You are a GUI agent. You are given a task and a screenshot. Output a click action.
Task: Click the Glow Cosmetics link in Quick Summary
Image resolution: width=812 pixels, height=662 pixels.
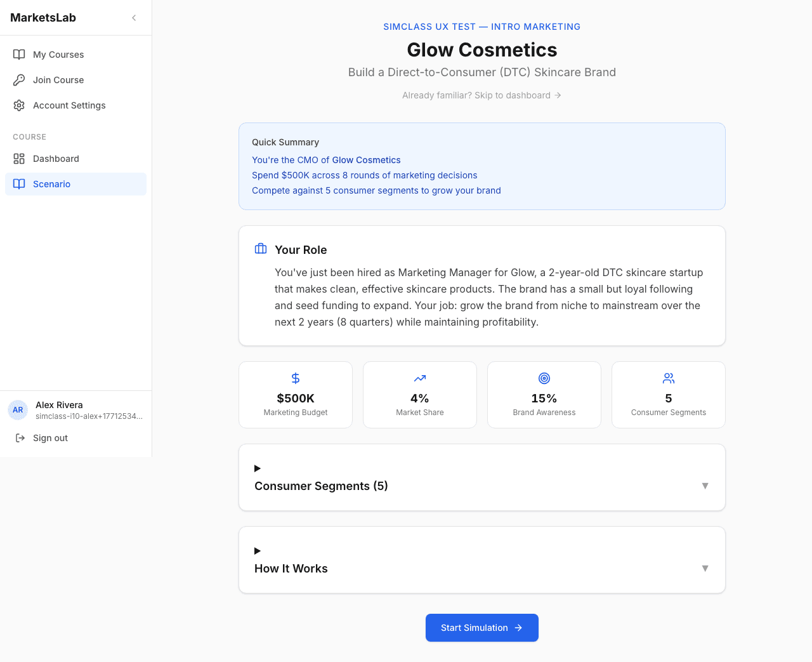365,160
